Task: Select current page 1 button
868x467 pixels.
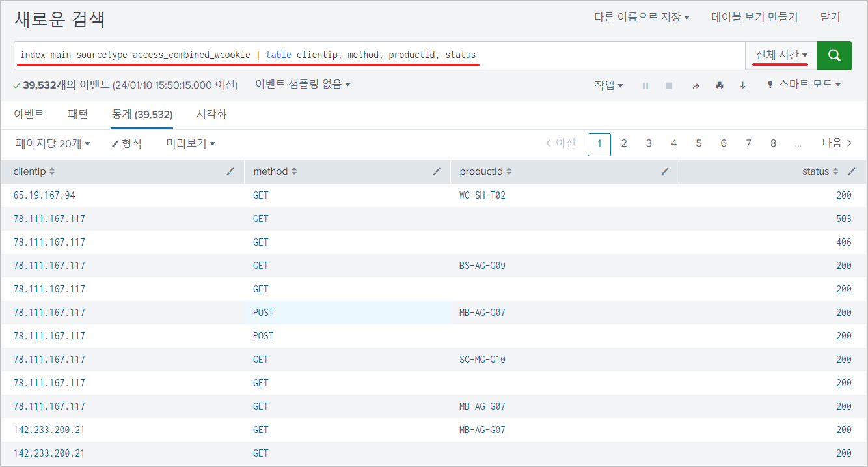Action: click(599, 144)
